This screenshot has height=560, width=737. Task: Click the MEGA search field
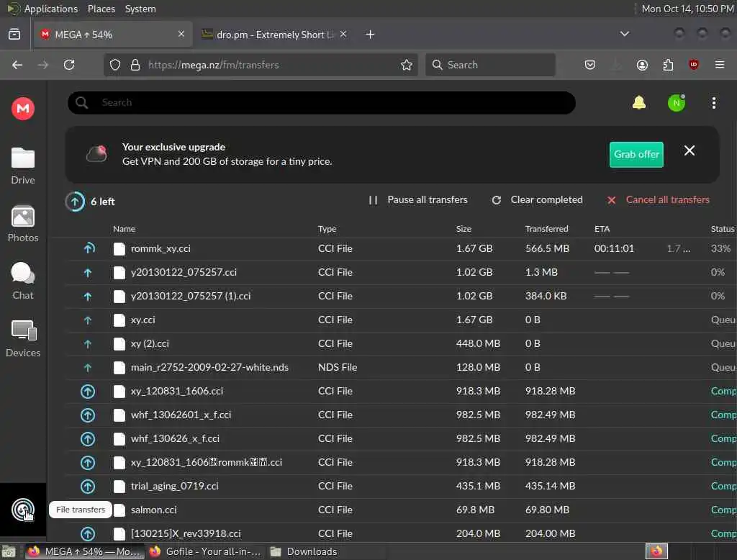click(322, 102)
